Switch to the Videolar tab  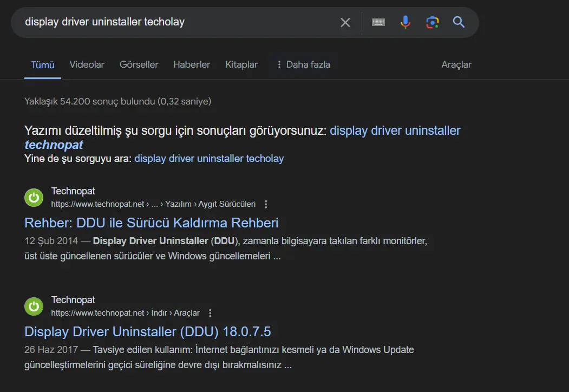click(87, 64)
